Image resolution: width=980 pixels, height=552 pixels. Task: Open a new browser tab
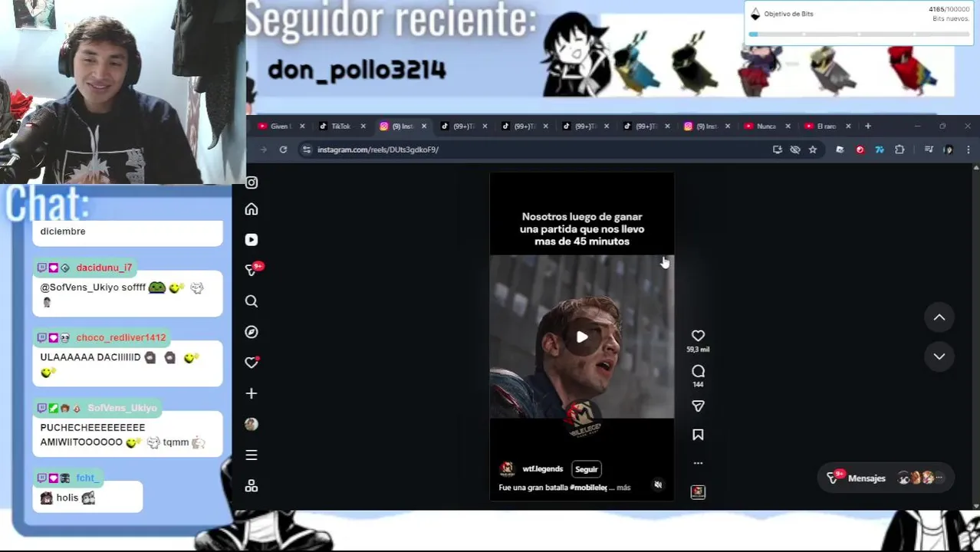tap(867, 127)
